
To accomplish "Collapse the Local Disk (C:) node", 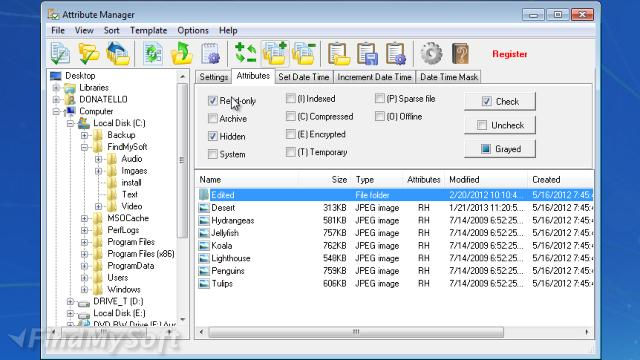I will [70, 123].
